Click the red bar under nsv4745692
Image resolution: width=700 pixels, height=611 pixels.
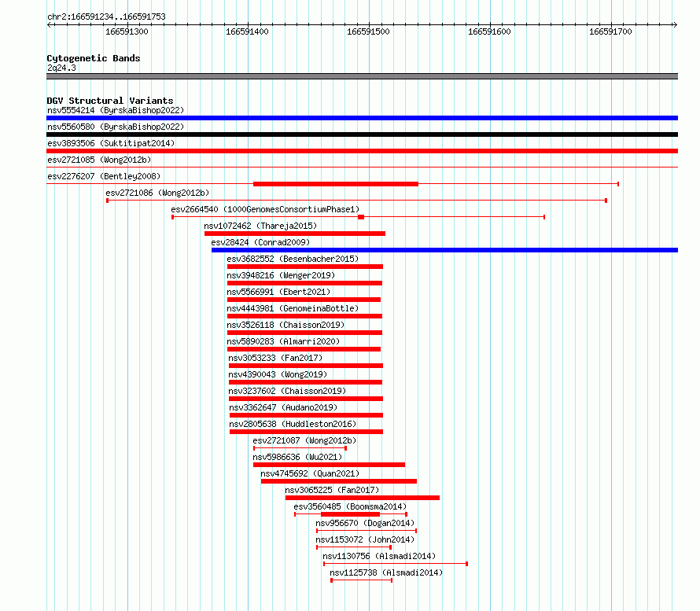click(339, 481)
